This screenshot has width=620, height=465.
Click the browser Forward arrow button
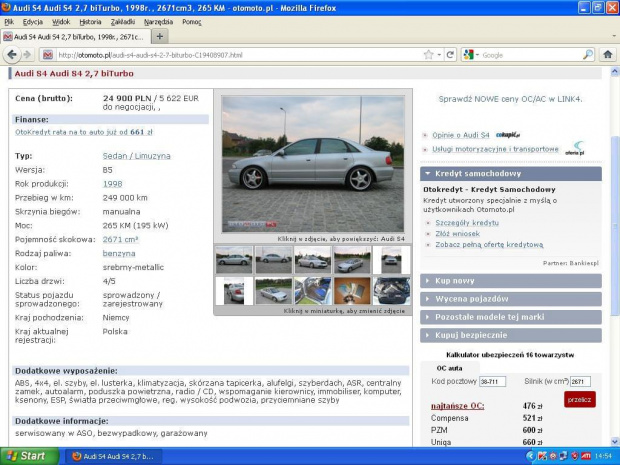[x=27, y=55]
